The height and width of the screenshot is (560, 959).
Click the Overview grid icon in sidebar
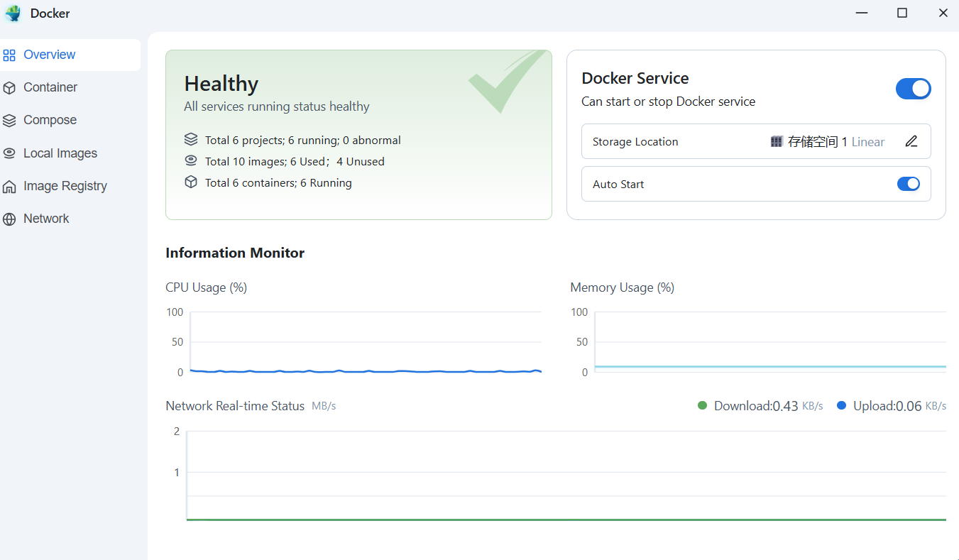(x=9, y=55)
